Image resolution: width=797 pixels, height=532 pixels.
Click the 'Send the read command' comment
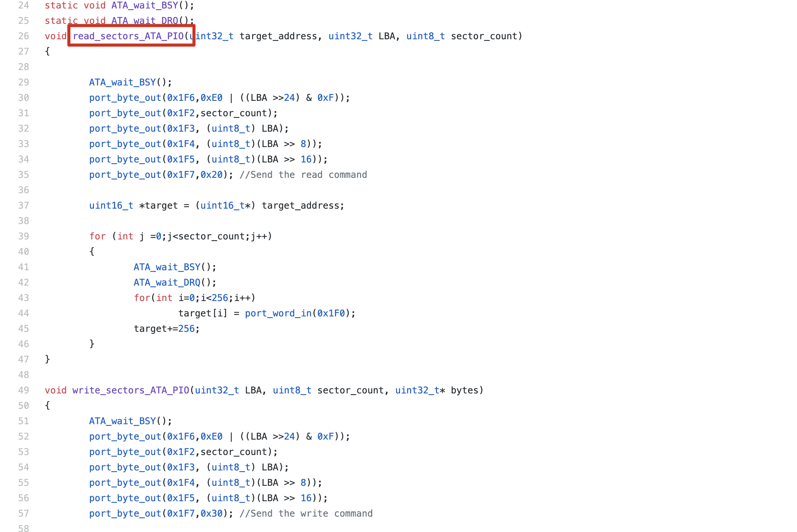tap(303, 174)
